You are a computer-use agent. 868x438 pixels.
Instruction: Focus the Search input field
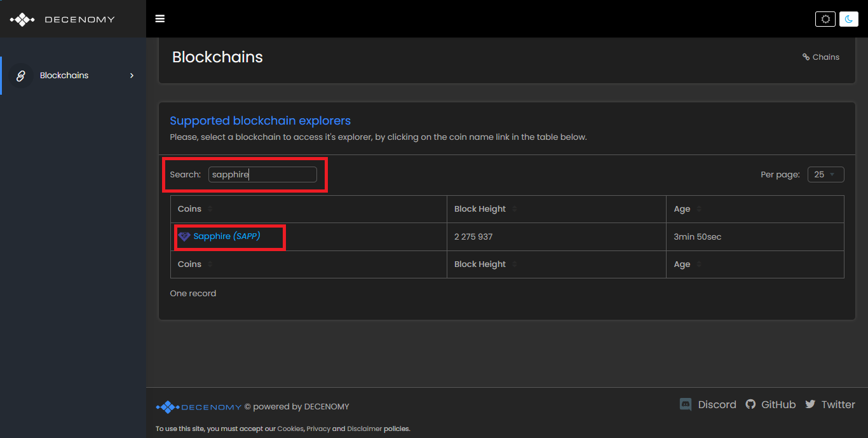[x=262, y=174]
